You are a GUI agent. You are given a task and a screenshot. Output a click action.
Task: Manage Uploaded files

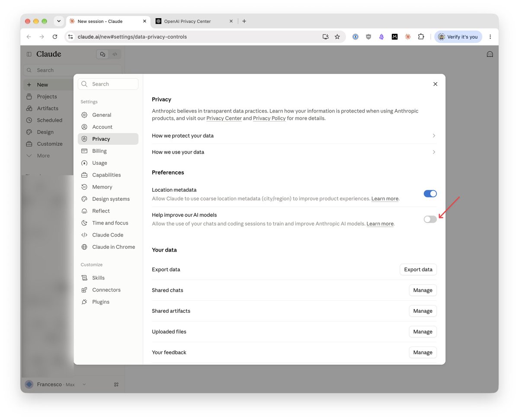point(423,332)
